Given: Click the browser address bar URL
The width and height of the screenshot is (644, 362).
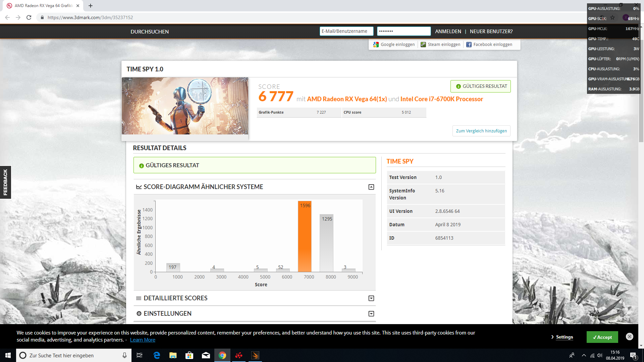Looking at the screenshot, I should (90, 17).
